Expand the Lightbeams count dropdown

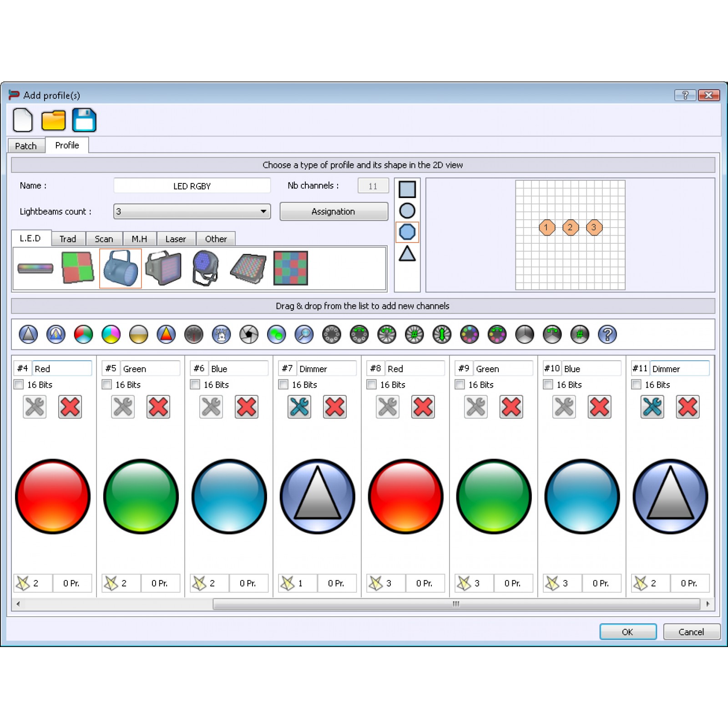[x=263, y=212]
